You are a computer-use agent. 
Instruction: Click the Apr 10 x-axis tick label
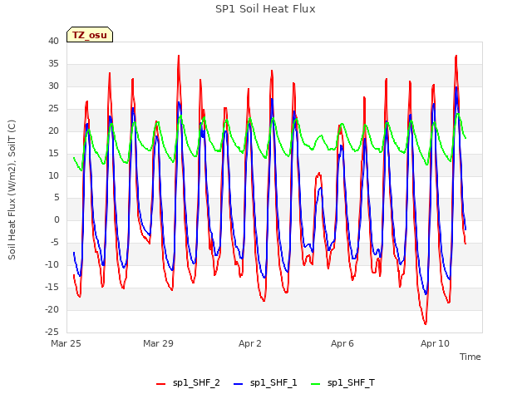click(435, 343)
